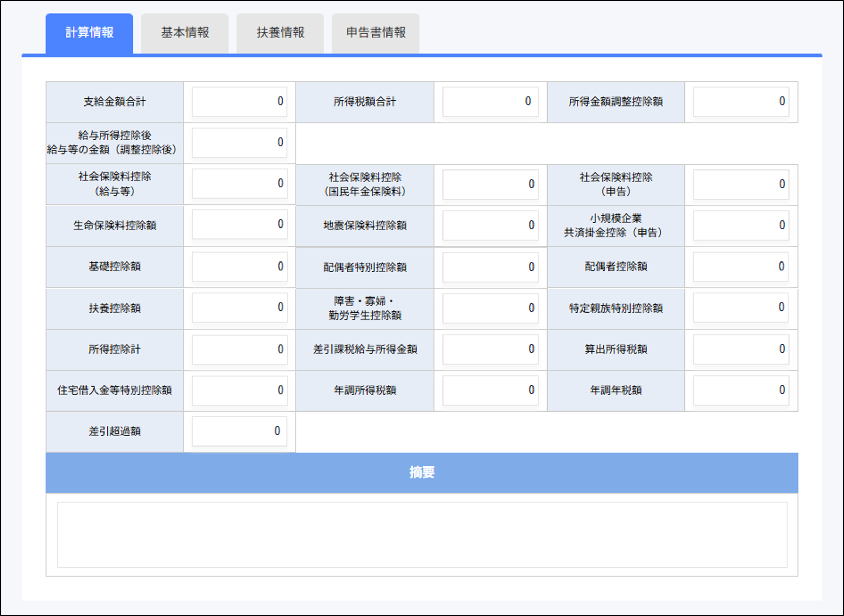Click the 特定親族特別控除額 input field
Viewport: 844px width, 616px height.
coord(741,308)
